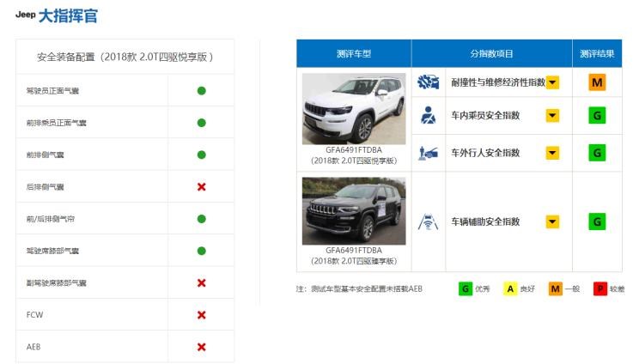Click the red X for 副驾驶席膝部气囊
Image resolution: width=639 pixels, height=364 pixels.
pyautogui.click(x=201, y=282)
